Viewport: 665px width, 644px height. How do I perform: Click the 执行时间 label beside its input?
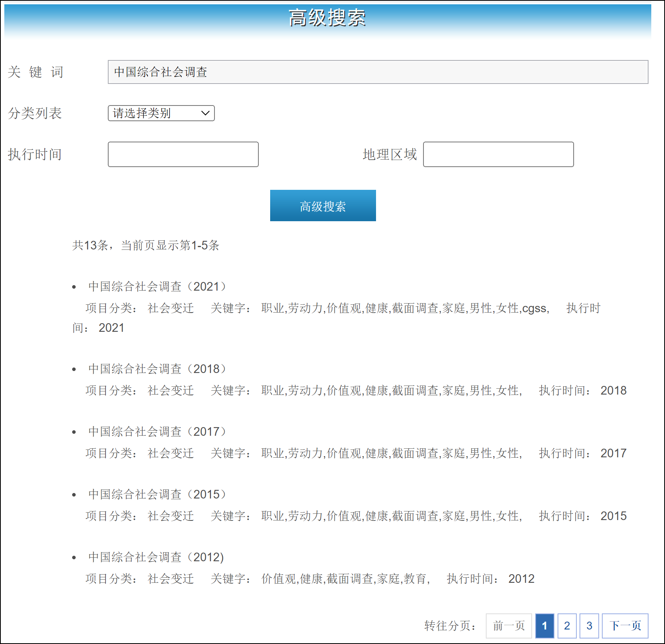pos(35,155)
